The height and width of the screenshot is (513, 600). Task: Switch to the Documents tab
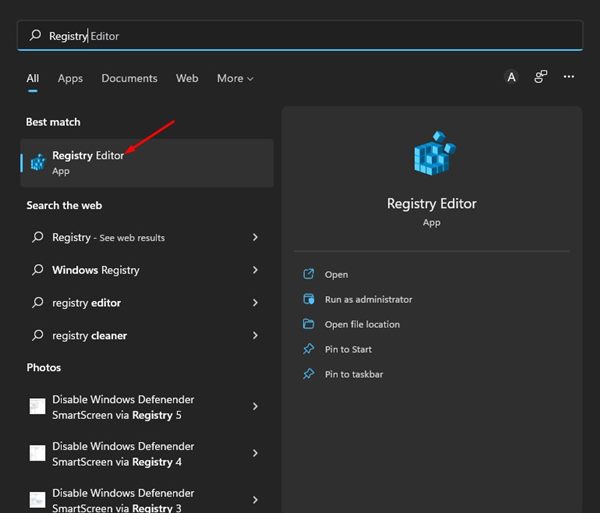click(129, 78)
